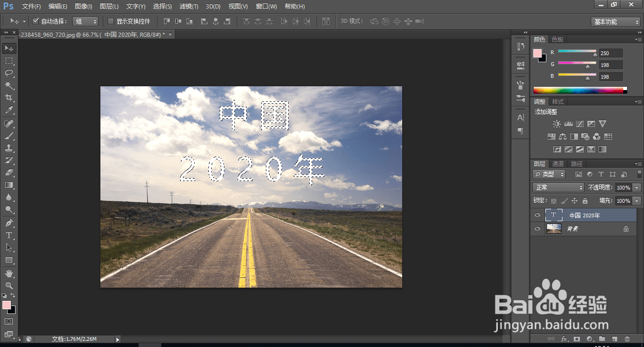
Task: Select the History Brush tool
Action: (x=9, y=160)
